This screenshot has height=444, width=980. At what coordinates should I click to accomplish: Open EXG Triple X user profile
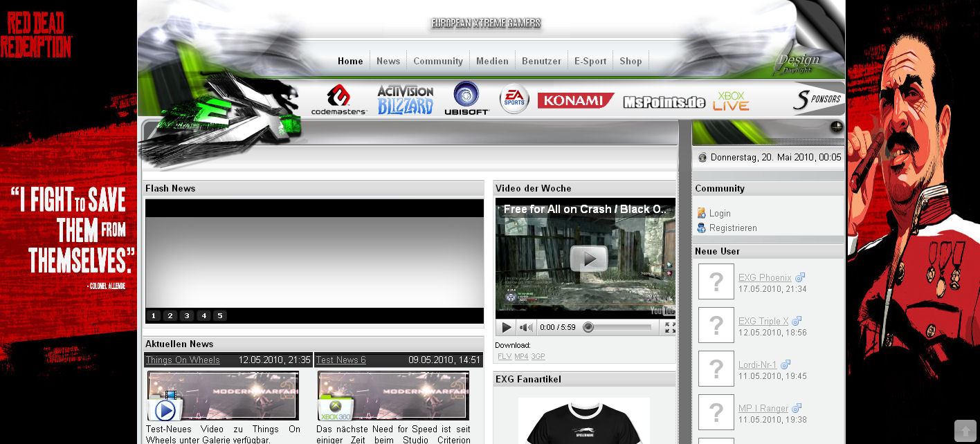pyautogui.click(x=763, y=322)
